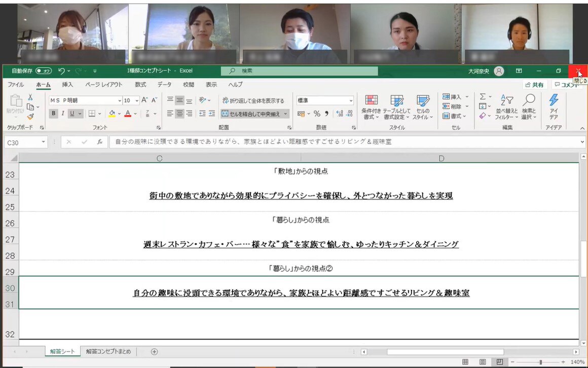Click the AutoSum sigma icon
Screen dimensions: 588x368
pyautogui.click(x=483, y=96)
